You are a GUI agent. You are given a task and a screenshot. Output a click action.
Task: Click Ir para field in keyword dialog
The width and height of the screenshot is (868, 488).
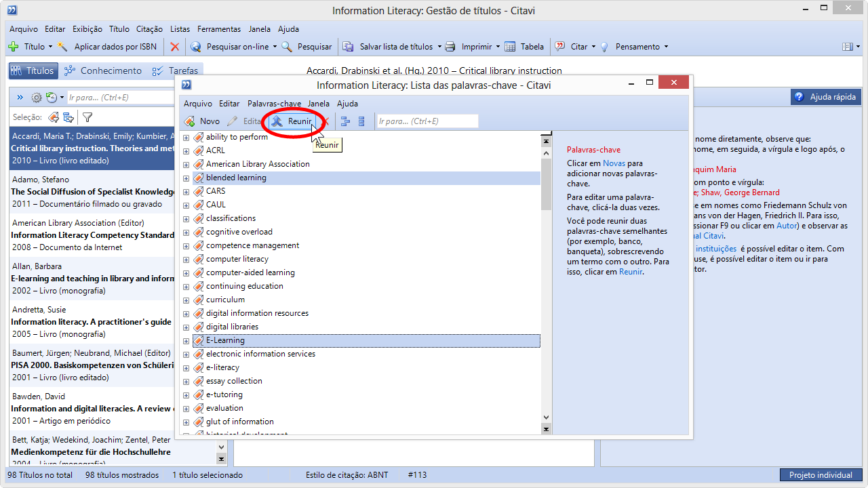click(427, 121)
